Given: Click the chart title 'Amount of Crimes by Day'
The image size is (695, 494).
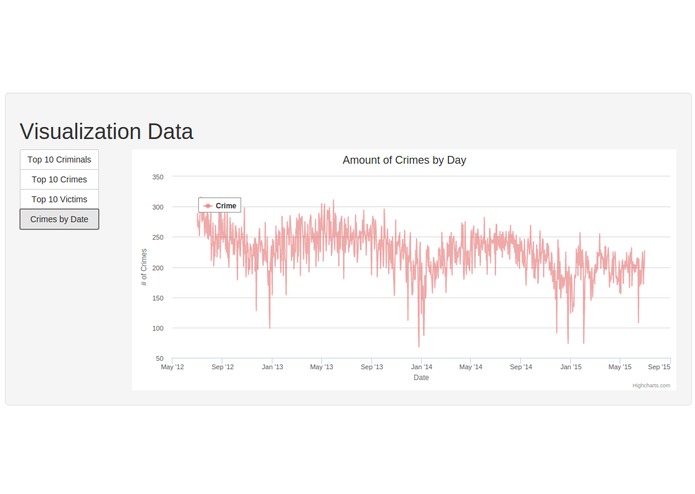Looking at the screenshot, I should point(404,160).
